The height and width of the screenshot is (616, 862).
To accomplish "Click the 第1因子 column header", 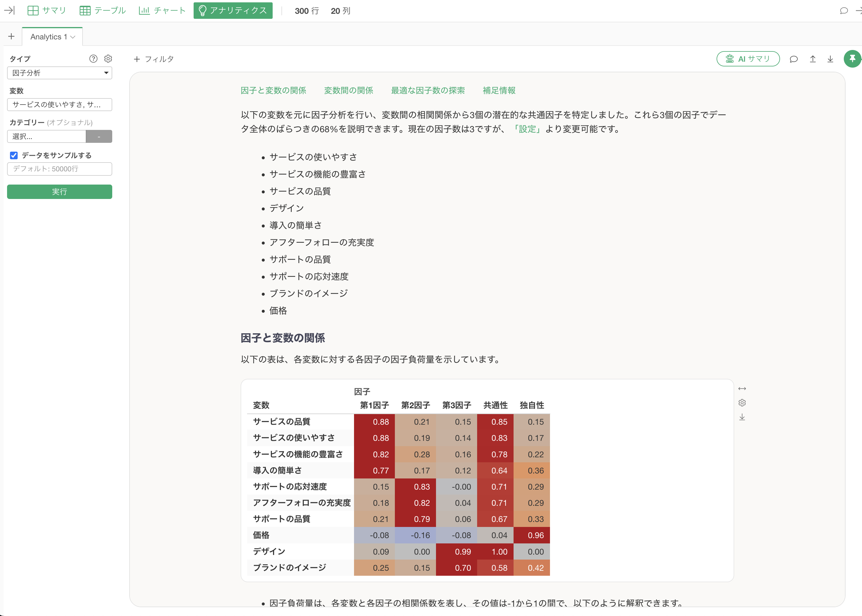I will pyautogui.click(x=374, y=405).
